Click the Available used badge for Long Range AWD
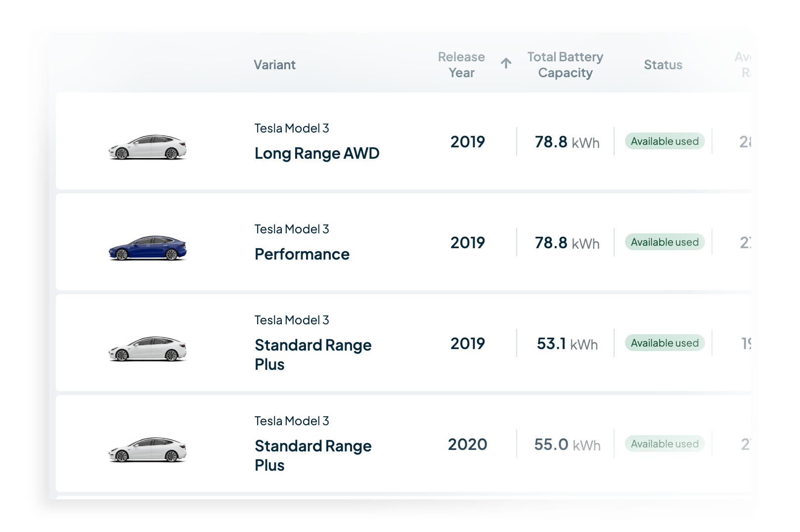This screenshot has width=800, height=532. 665,141
